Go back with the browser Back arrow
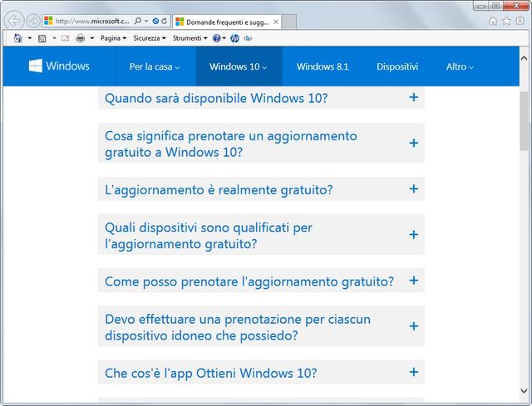 coord(14,21)
